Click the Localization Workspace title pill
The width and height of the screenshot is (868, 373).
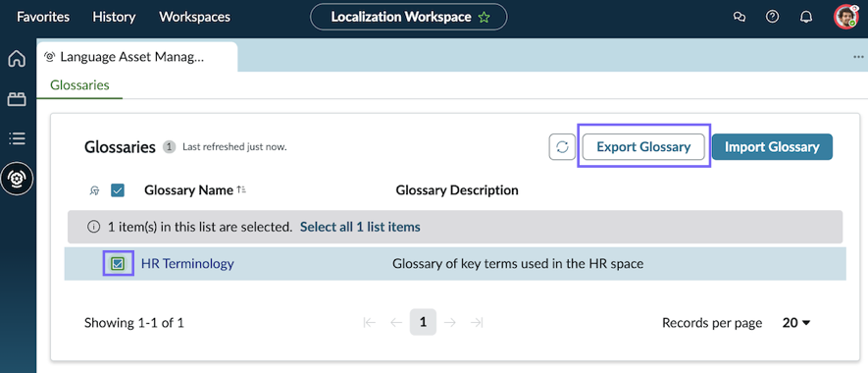(409, 18)
